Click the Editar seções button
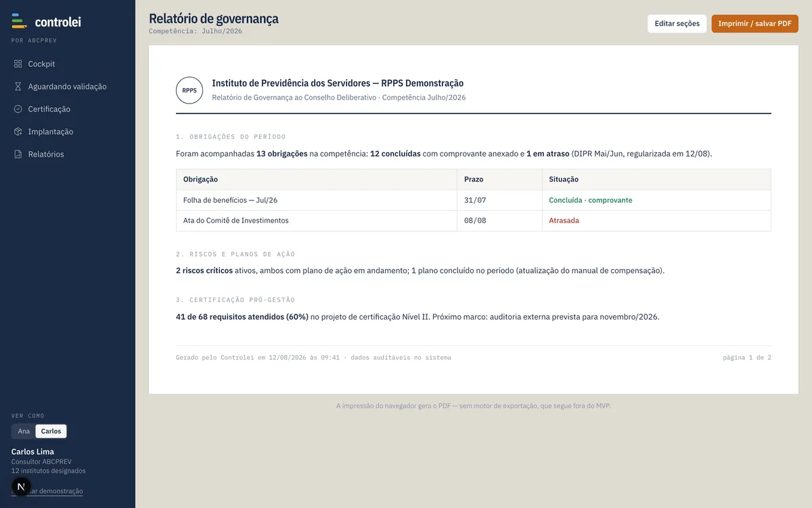Image resolution: width=812 pixels, height=508 pixels. point(677,24)
